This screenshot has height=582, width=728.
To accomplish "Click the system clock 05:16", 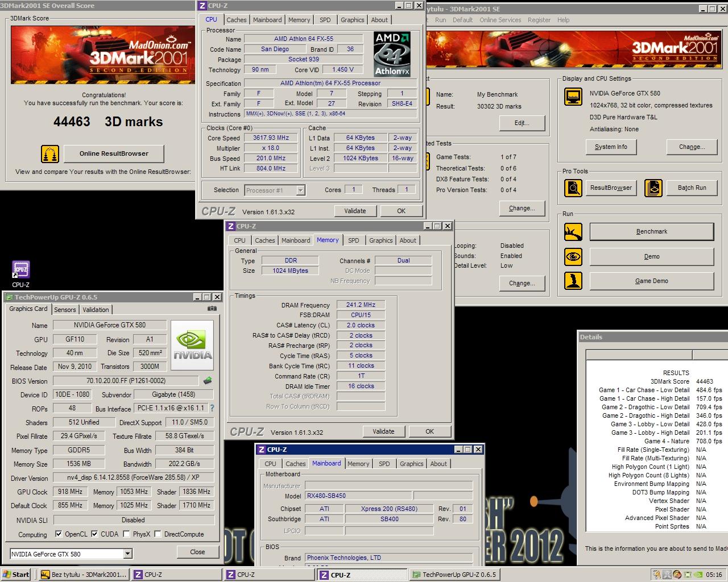I will 713,575.
